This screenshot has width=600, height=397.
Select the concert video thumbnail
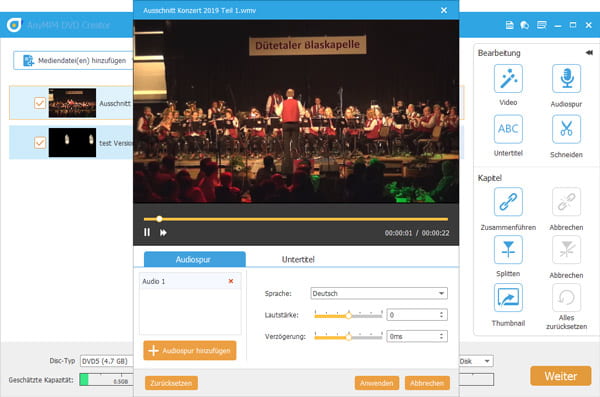(72, 103)
